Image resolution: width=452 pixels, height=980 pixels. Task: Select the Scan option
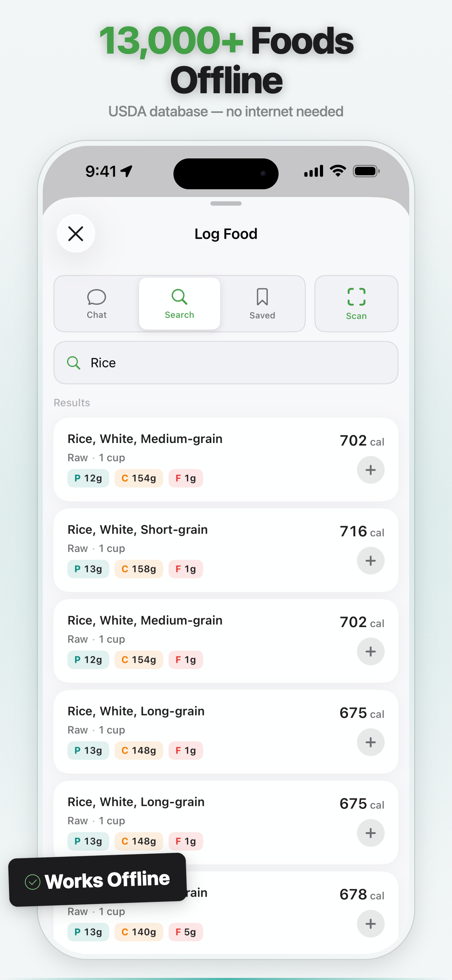356,303
